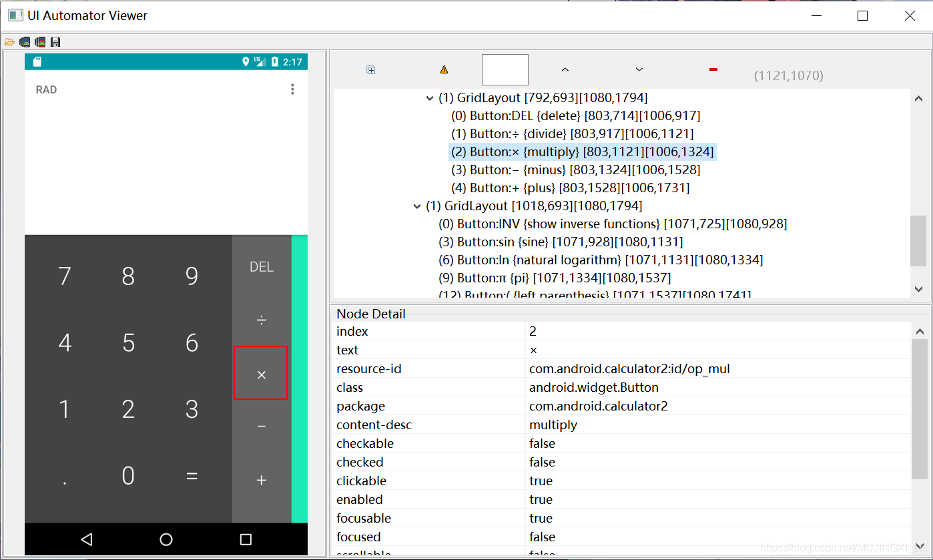Image resolution: width=933 pixels, height=560 pixels.
Task: Click the hierarchy tree scrollbar thumb
Action: point(919,240)
